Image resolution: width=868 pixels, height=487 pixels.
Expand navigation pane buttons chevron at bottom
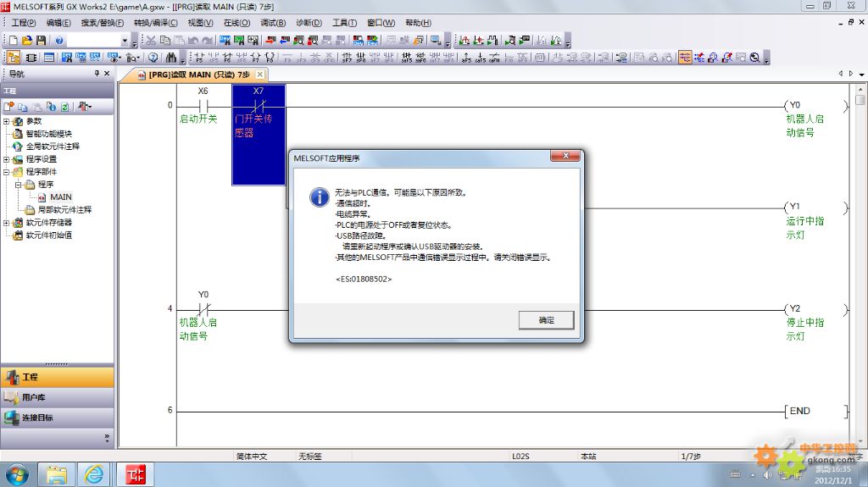pyautogui.click(x=107, y=437)
